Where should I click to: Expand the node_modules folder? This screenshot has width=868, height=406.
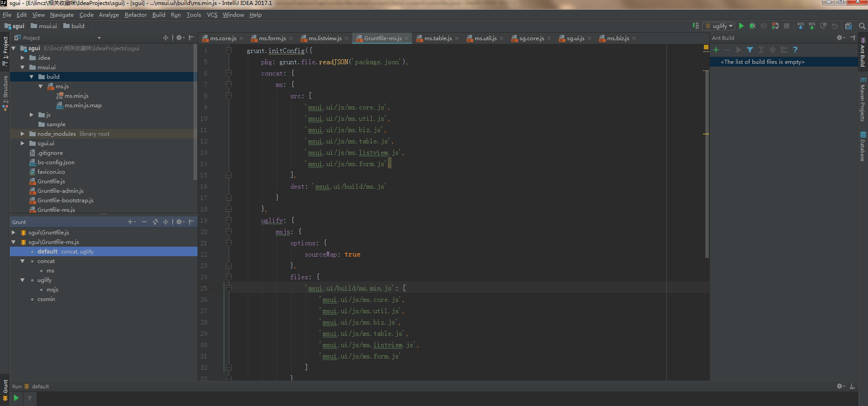23,134
